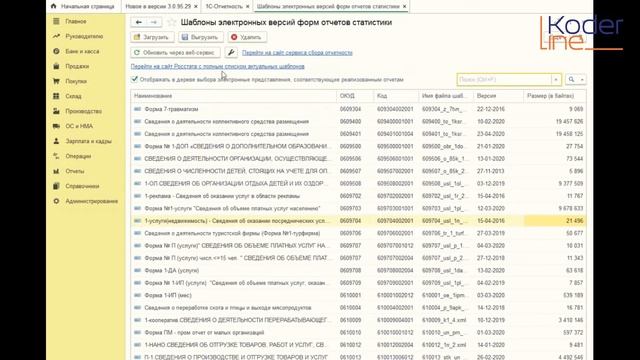Open the Руководителю section icon
This screenshot has height=360, width=640.
56,36
